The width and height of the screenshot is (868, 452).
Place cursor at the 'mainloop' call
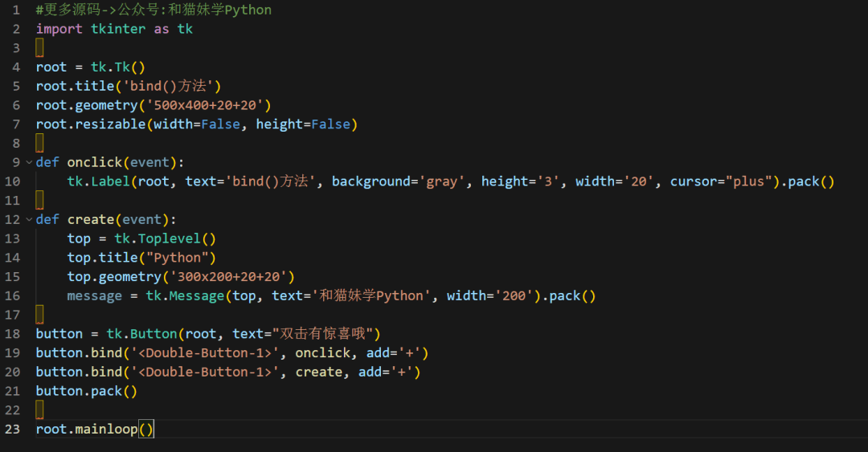click(106, 429)
